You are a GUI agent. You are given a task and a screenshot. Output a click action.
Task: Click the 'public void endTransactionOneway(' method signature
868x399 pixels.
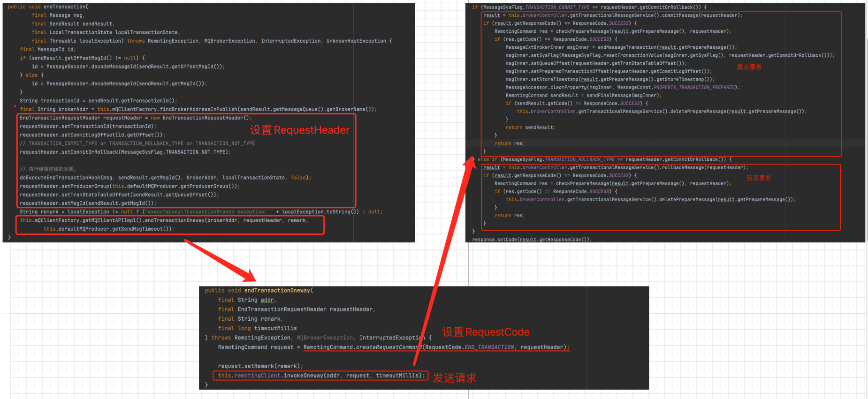coord(259,291)
